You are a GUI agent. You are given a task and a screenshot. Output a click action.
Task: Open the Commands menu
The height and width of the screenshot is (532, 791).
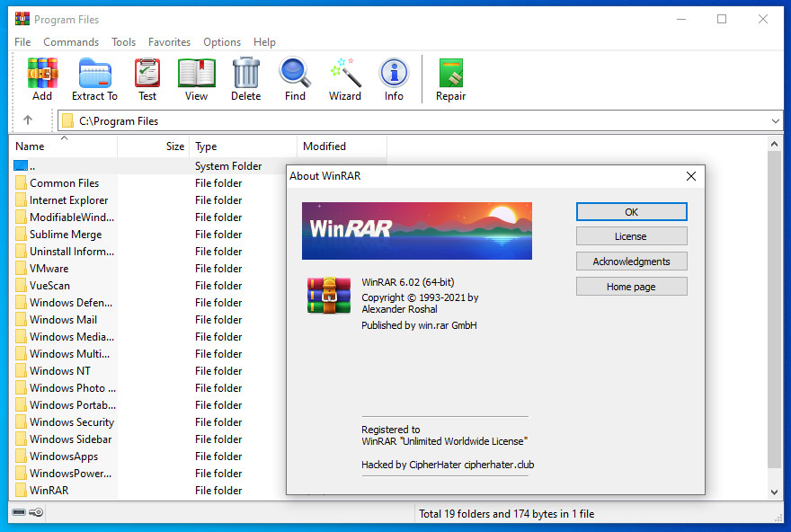click(71, 42)
